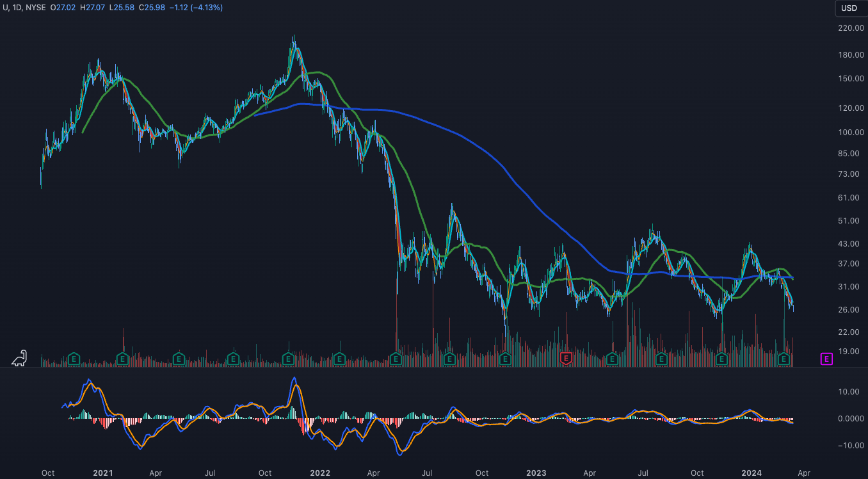The height and width of the screenshot is (479, 868).
Task: Open the earnings marker for November 2022
Action: pos(505,359)
